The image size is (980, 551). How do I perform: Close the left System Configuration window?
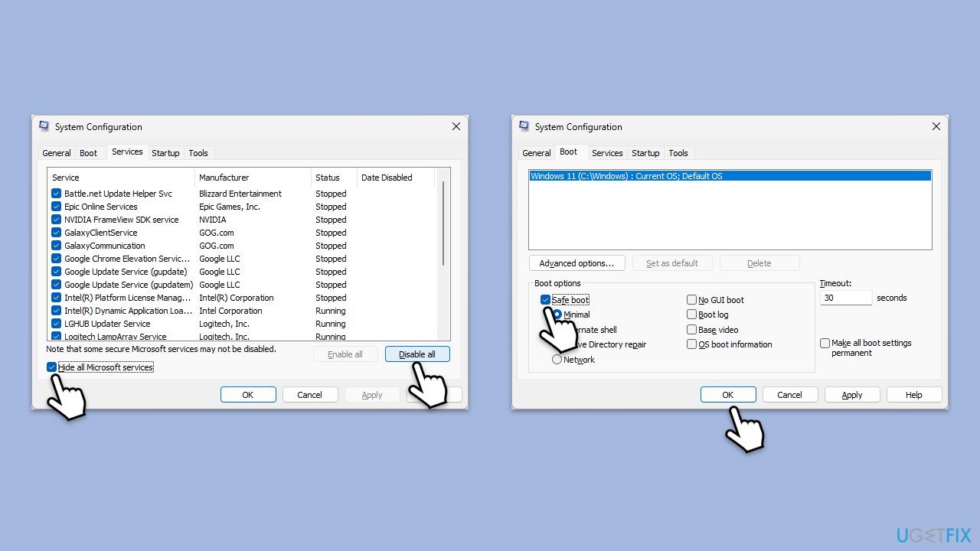456,126
